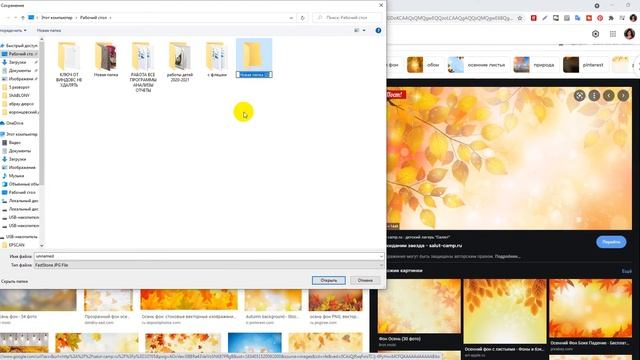Click Рабочий стол in the address path

pyautogui.click(x=93, y=18)
